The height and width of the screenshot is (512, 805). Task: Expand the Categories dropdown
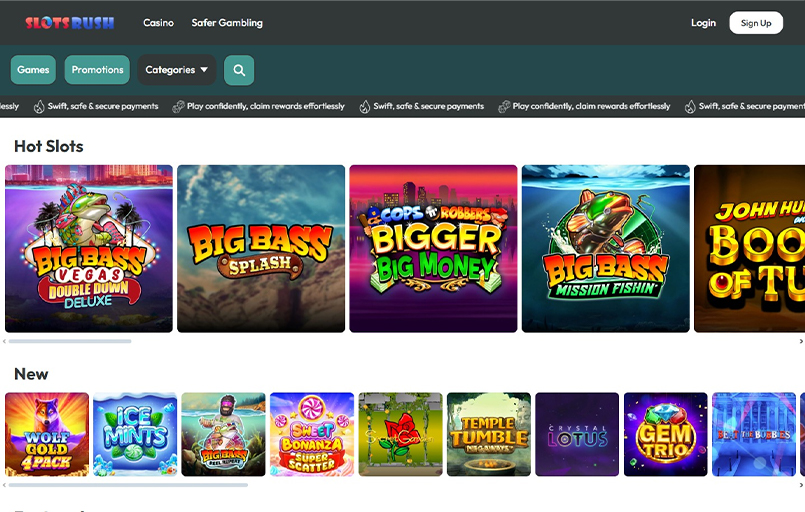point(176,70)
